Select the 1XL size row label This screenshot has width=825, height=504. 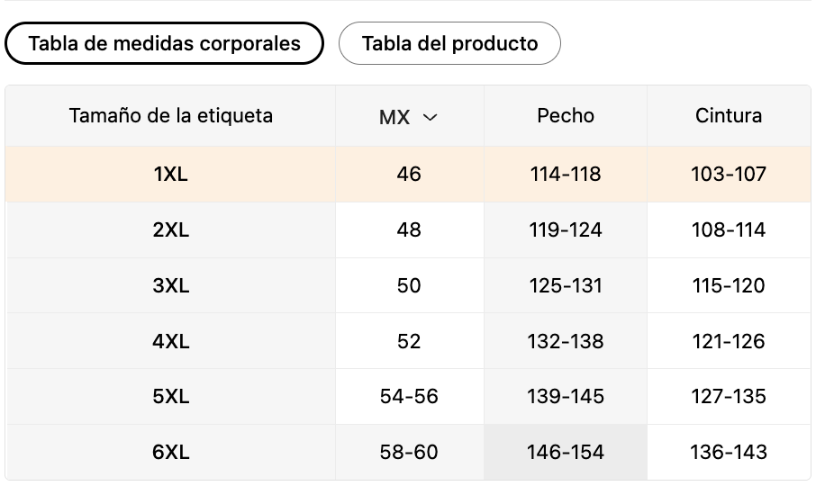coord(170,174)
